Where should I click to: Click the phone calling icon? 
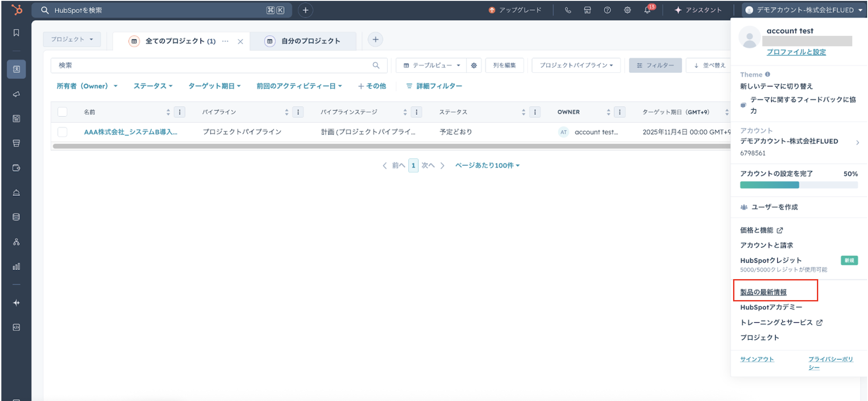568,10
